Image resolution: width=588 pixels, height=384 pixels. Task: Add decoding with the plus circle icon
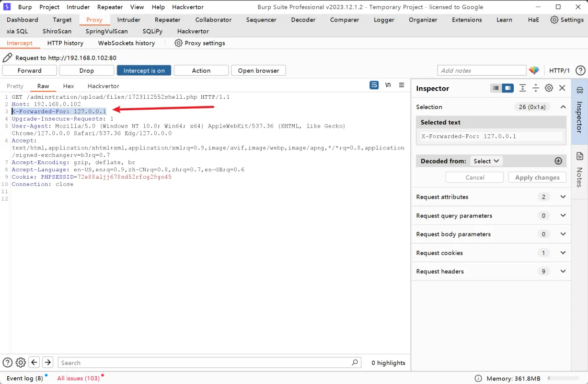558,161
